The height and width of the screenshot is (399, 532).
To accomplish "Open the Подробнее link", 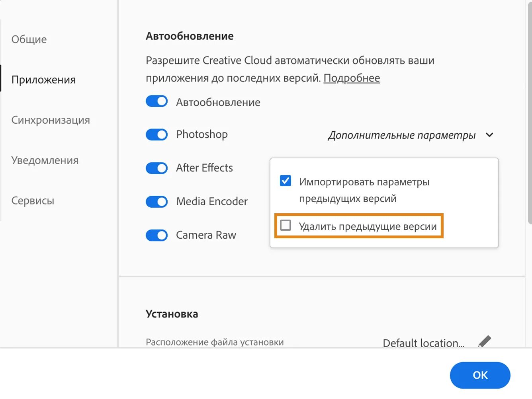I will pos(352,78).
